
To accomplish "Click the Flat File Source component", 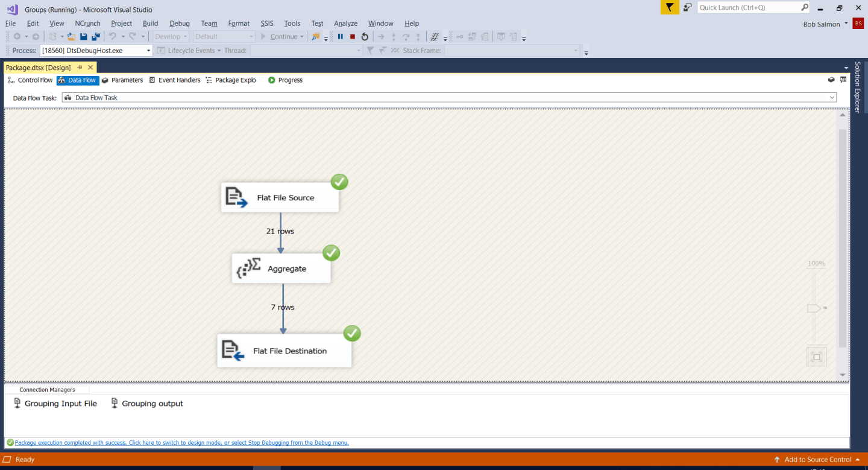I will click(x=280, y=197).
